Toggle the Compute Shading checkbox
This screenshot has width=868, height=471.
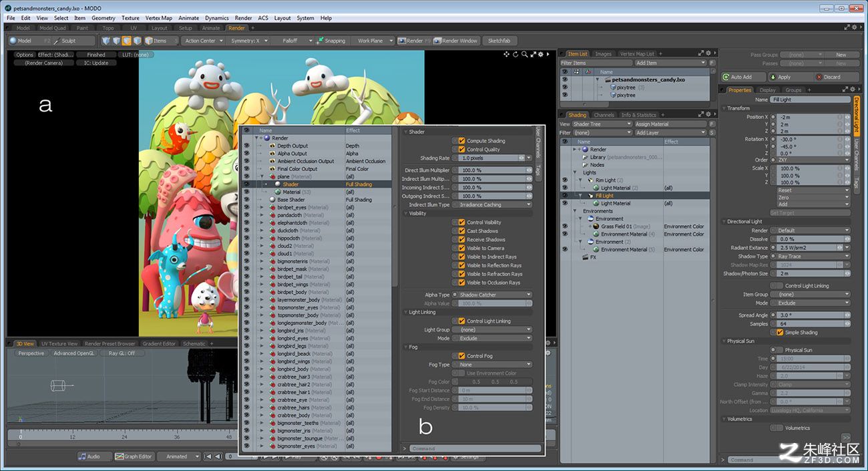461,141
